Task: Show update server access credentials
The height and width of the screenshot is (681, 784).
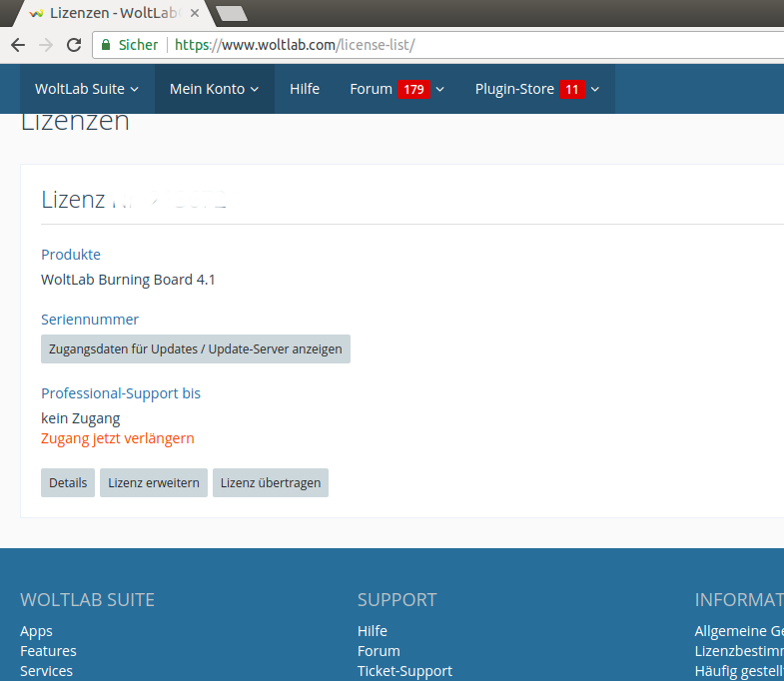Action: (196, 349)
